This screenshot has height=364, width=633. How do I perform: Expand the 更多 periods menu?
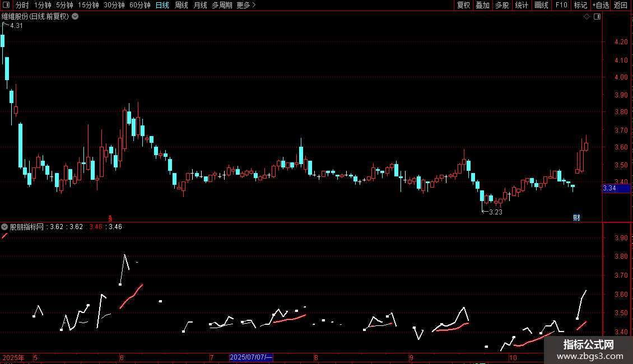tap(246, 5)
